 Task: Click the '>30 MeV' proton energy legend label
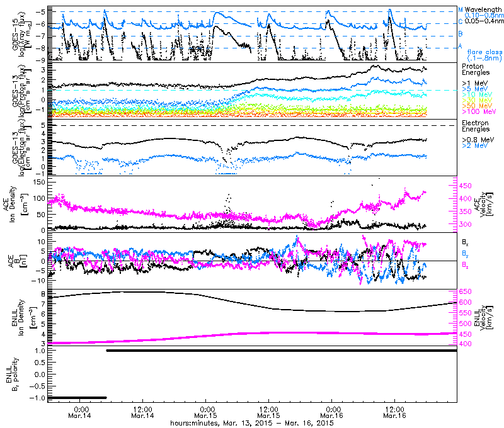point(477,100)
